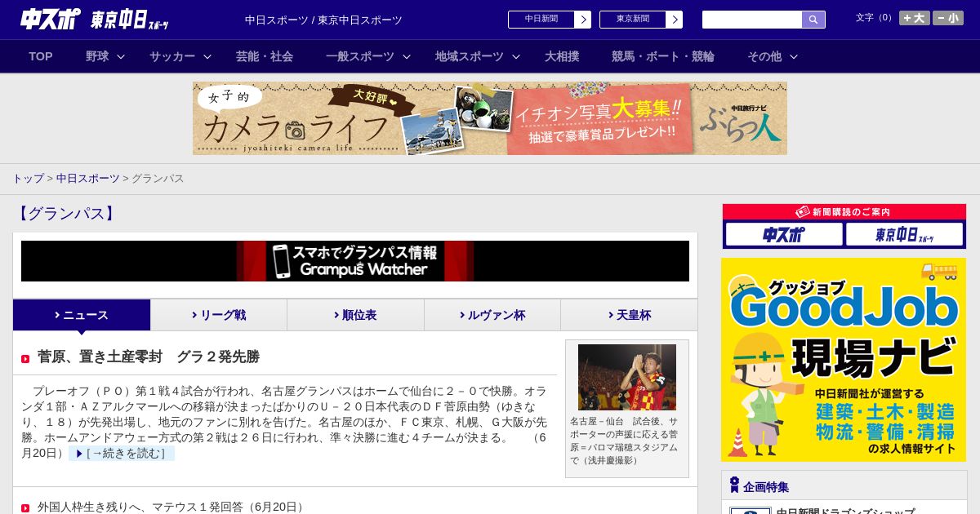980x514 pixels.
Task: Click the 名古屋－仙台 photo caption text
Action: click(x=625, y=441)
